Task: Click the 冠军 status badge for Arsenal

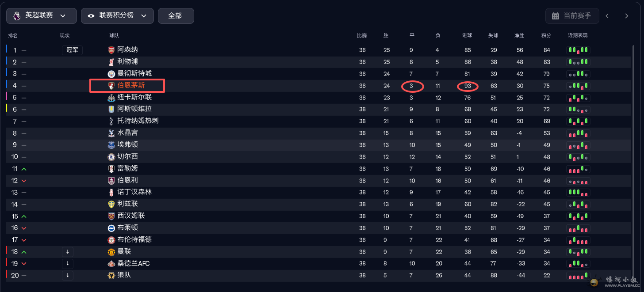Action: [72, 50]
